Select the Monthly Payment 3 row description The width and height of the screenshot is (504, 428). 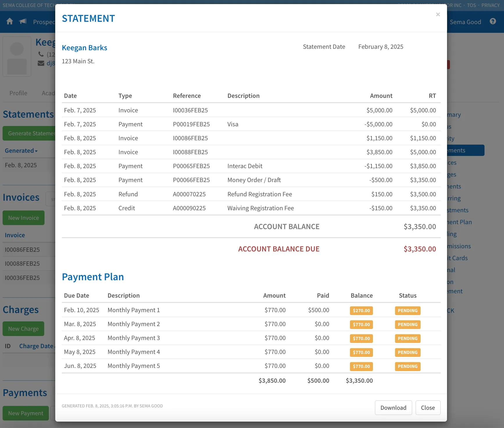[x=134, y=338]
